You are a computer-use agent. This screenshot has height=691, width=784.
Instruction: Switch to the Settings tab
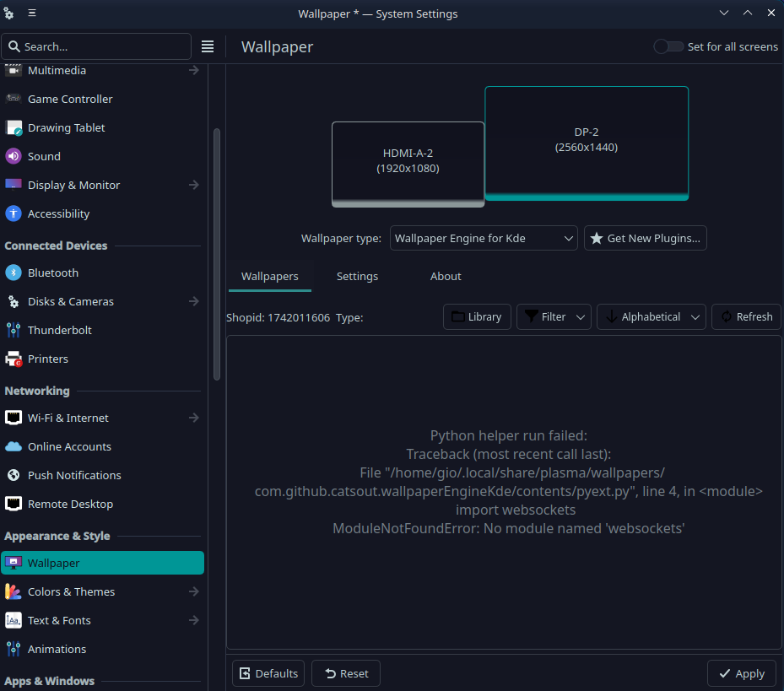click(x=357, y=276)
